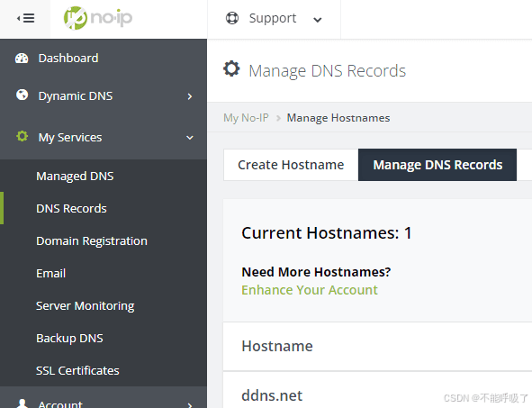Open Email submenu item

51,273
